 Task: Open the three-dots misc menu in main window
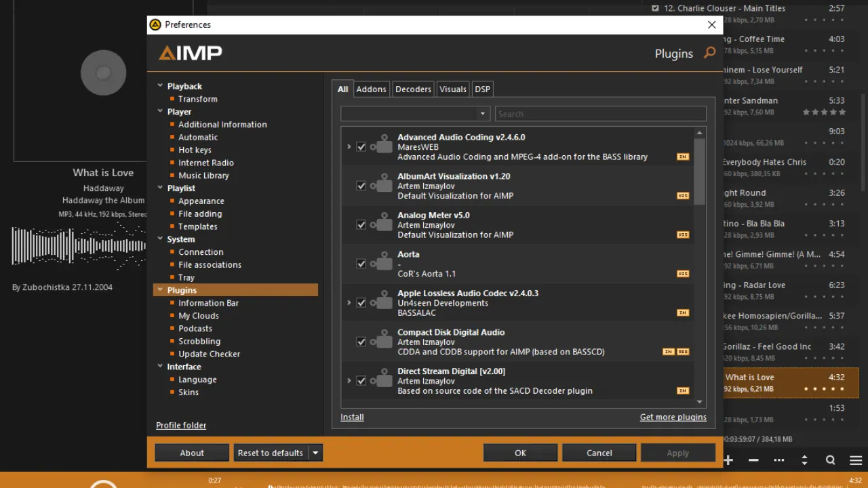778,460
